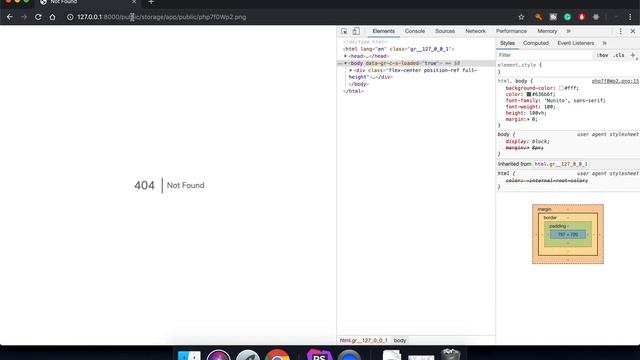Open the Performance tab

(511, 31)
